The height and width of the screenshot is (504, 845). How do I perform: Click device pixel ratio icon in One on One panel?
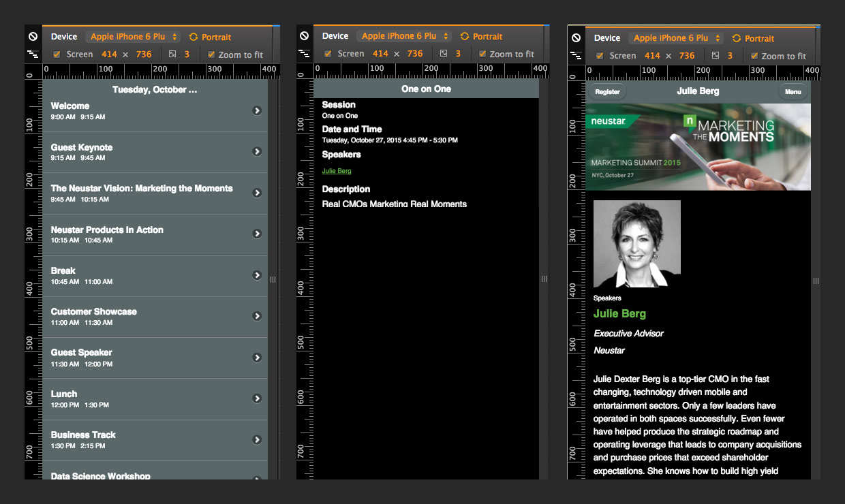pos(444,54)
